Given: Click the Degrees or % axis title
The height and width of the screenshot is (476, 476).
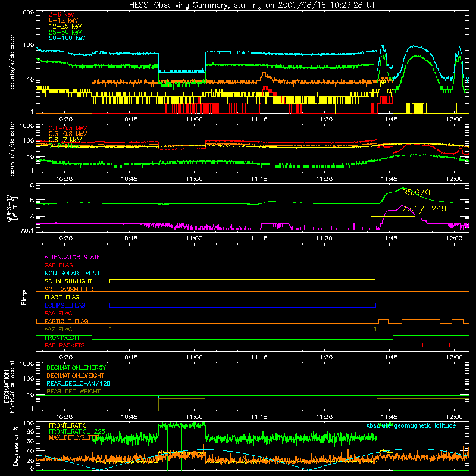Looking at the screenshot, I should point(15,446).
